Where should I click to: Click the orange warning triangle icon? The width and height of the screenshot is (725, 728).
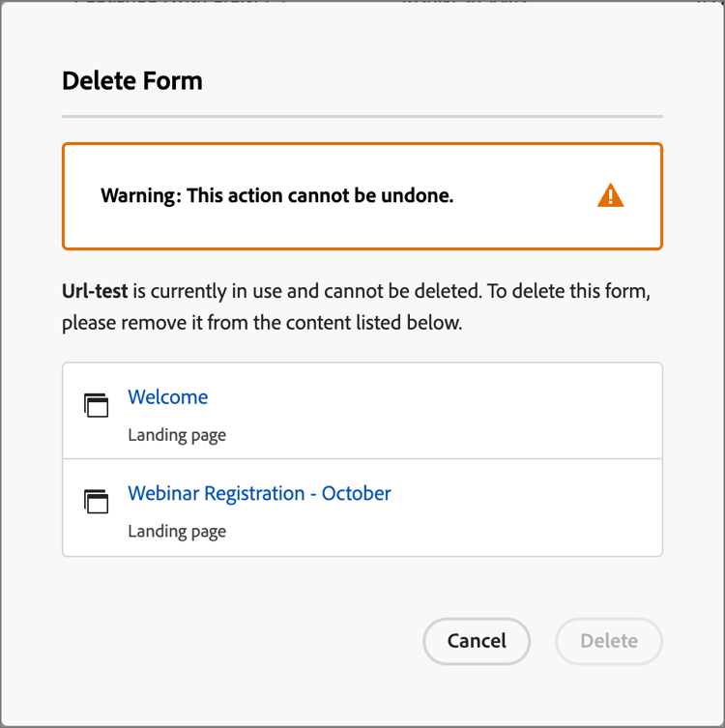point(610,196)
